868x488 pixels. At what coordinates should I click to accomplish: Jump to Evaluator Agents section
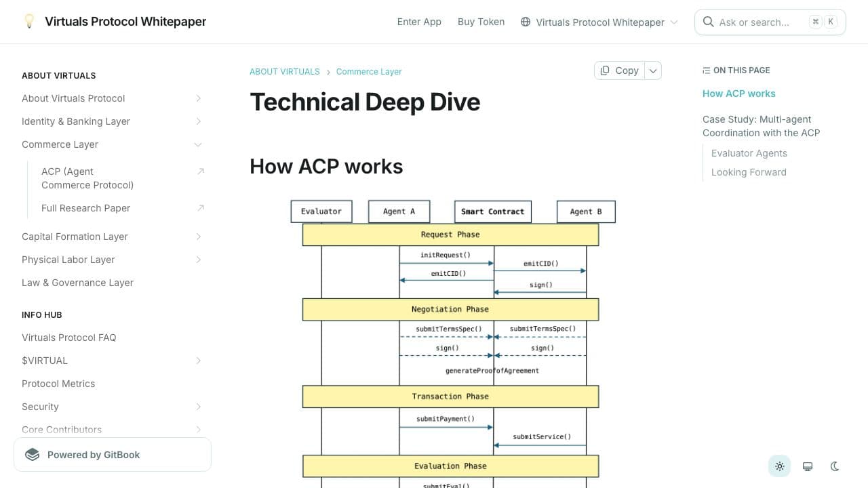(x=749, y=153)
